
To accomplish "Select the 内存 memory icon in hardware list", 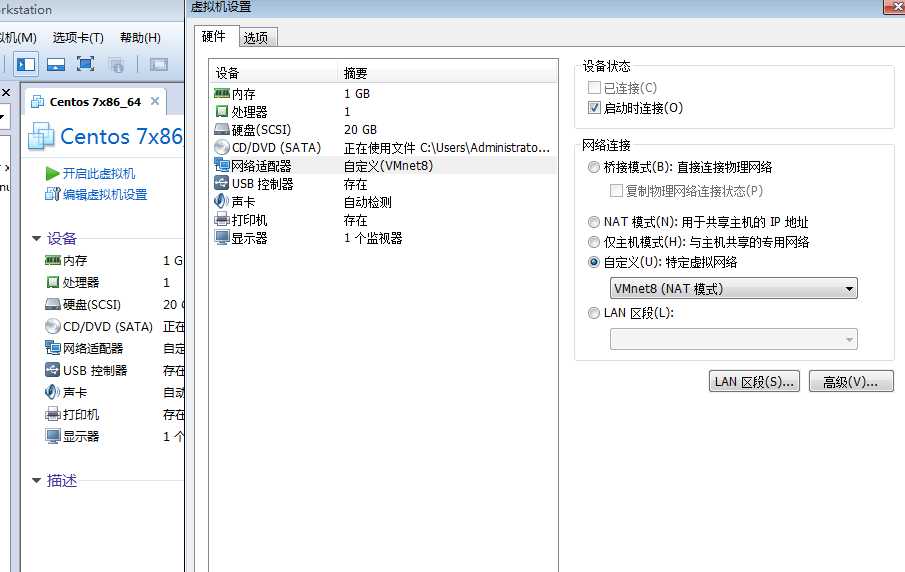I will pos(222,93).
